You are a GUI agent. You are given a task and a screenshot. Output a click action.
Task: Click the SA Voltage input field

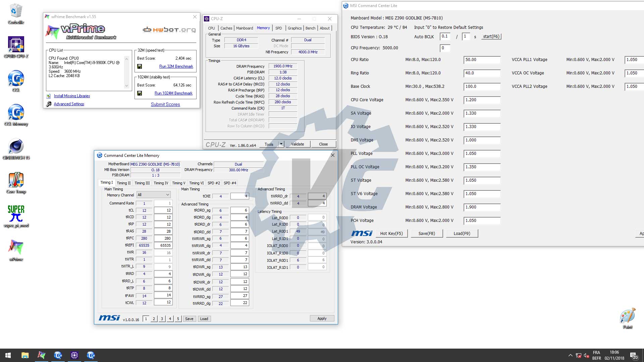coord(482,113)
